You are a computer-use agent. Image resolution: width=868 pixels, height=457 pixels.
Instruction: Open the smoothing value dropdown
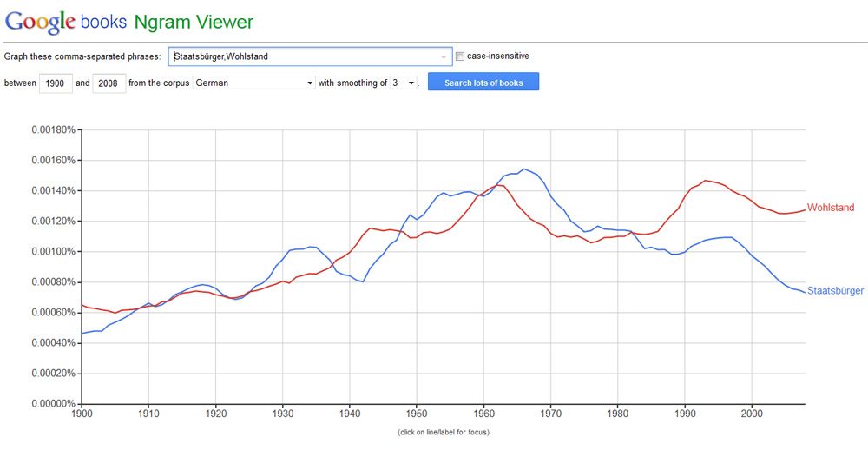404,83
